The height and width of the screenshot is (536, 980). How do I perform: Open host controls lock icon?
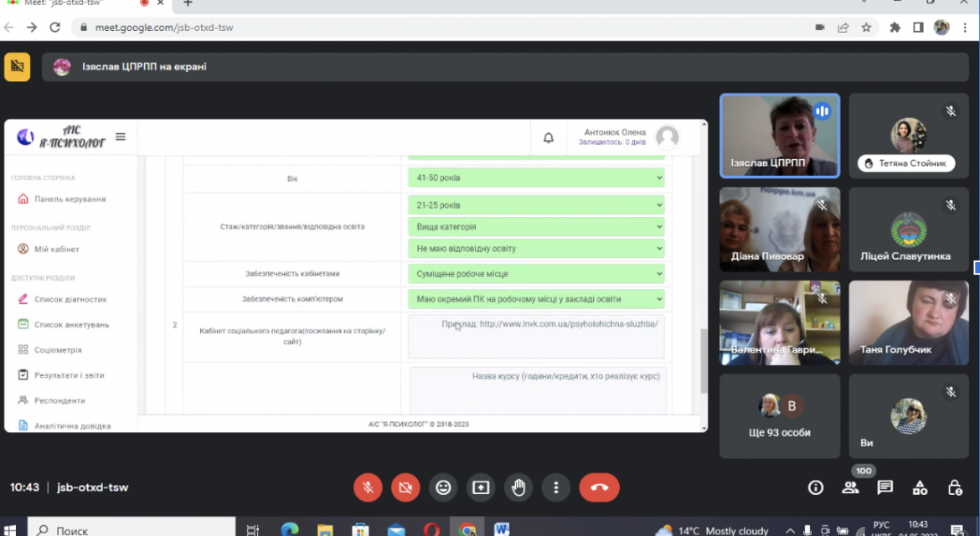pos(955,487)
